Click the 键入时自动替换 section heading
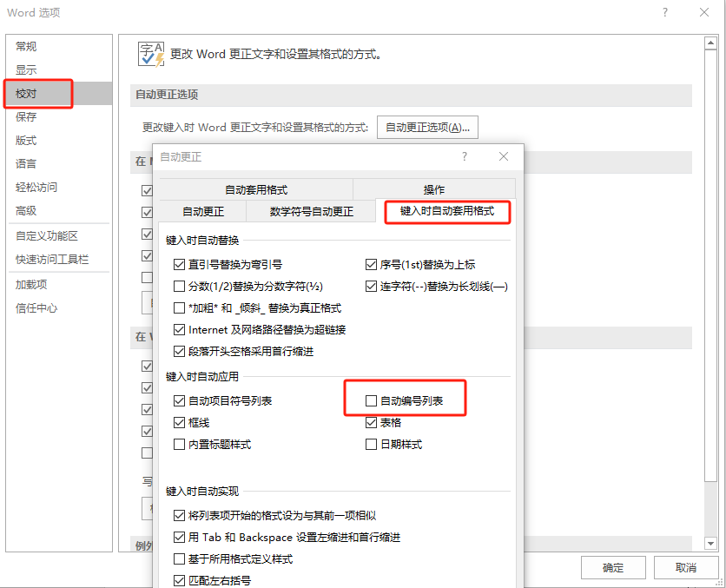 coord(202,241)
